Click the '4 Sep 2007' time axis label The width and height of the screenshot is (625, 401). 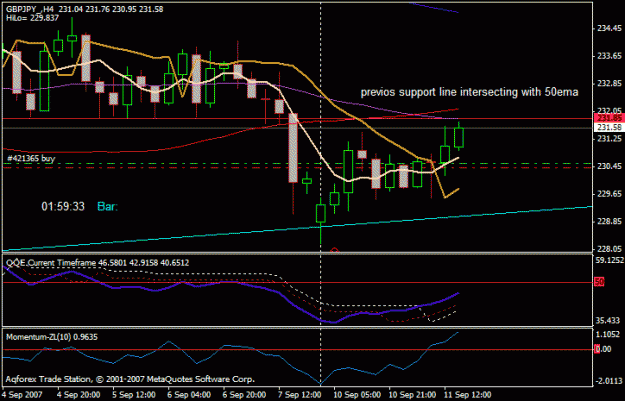click(22, 395)
